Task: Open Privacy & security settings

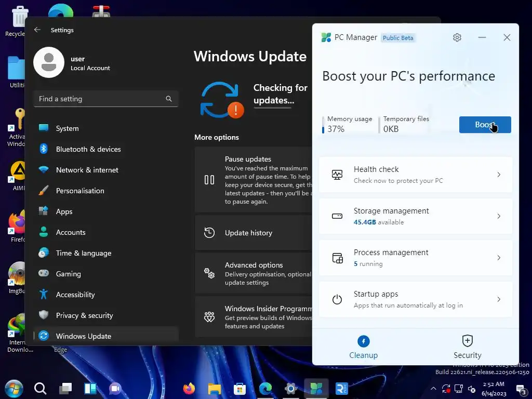Action: click(106, 315)
